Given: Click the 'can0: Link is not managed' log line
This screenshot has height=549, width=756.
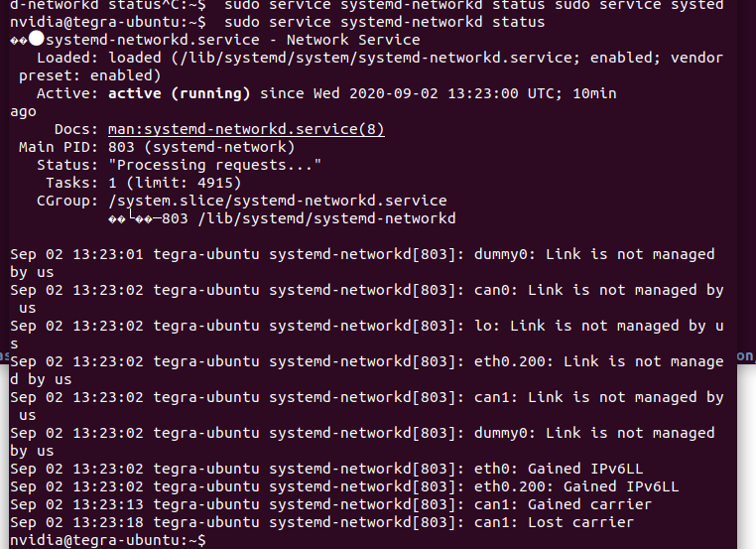Looking at the screenshot, I should click(366, 299).
